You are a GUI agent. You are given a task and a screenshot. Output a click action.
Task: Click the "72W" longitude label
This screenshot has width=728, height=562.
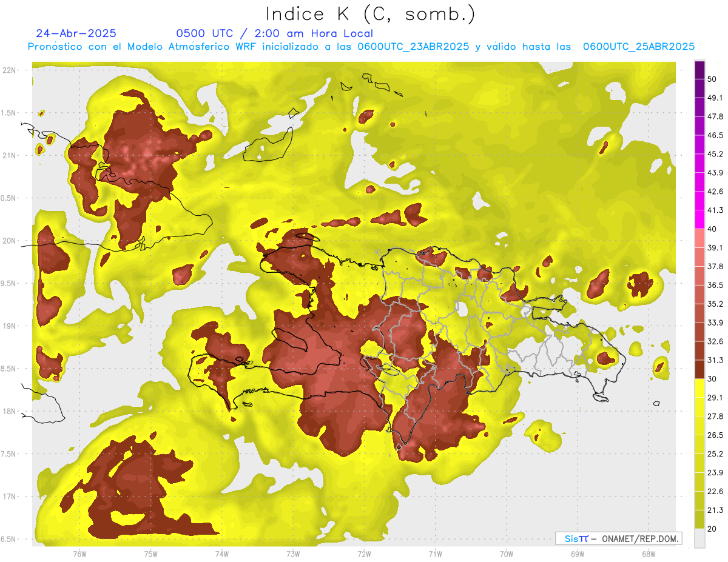364,554
